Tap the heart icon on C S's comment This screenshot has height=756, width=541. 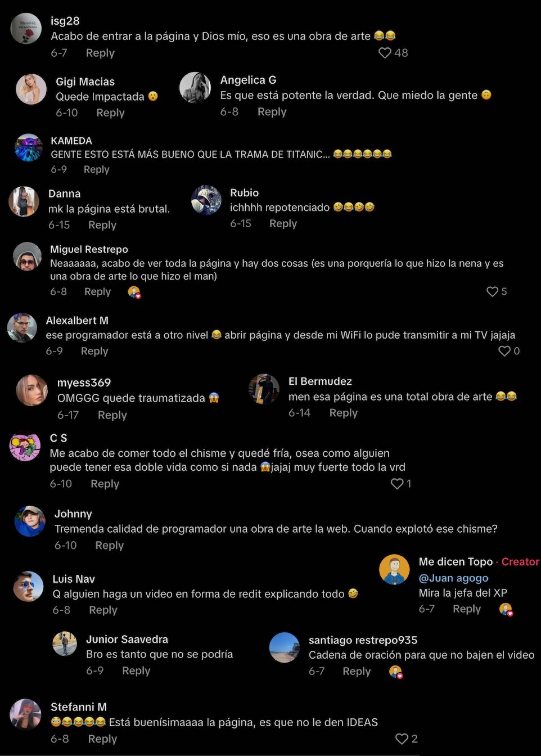pyautogui.click(x=397, y=484)
